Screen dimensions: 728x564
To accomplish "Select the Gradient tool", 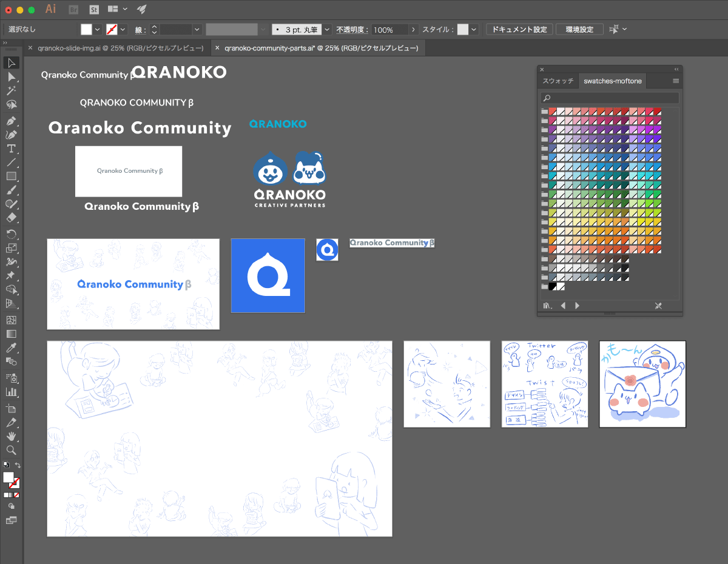I will pyautogui.click(x=11, y=334).
